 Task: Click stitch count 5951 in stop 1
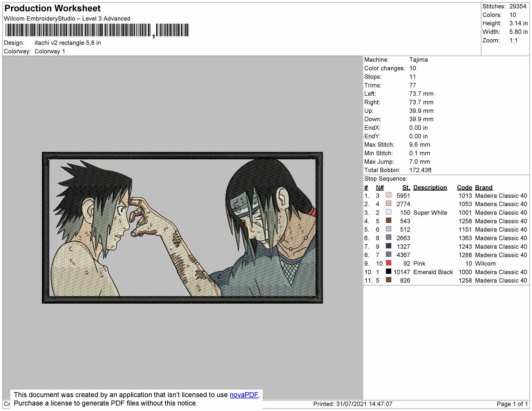(x=403, y=196)
